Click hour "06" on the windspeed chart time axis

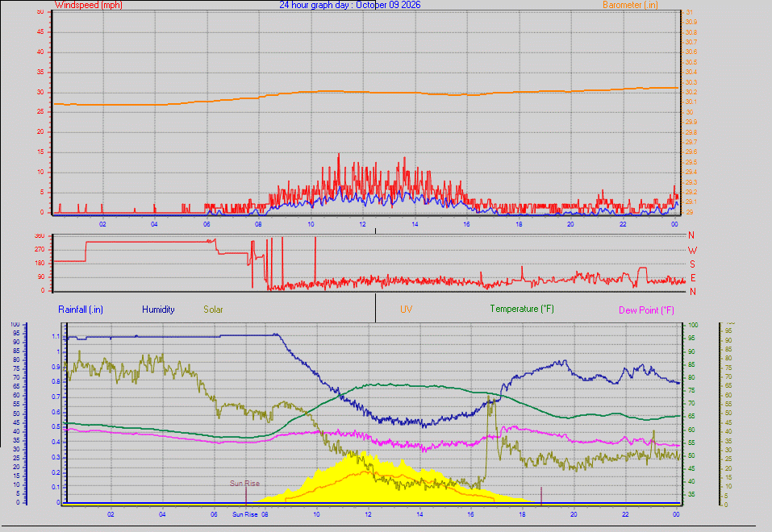(x=207, y=224)
